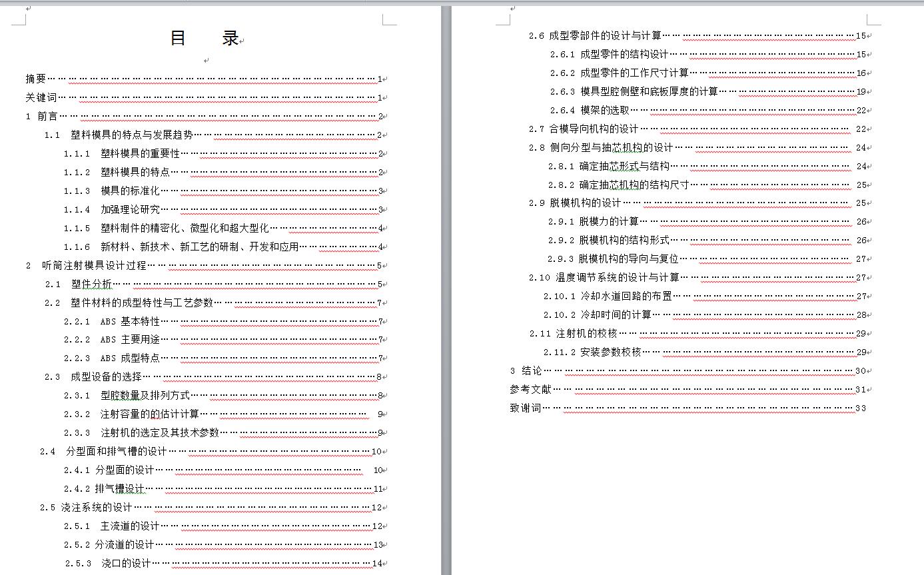
Task: Click entry 2.5.3 浇口的设计
Action: pyautogui.click(x=224, y=563)
